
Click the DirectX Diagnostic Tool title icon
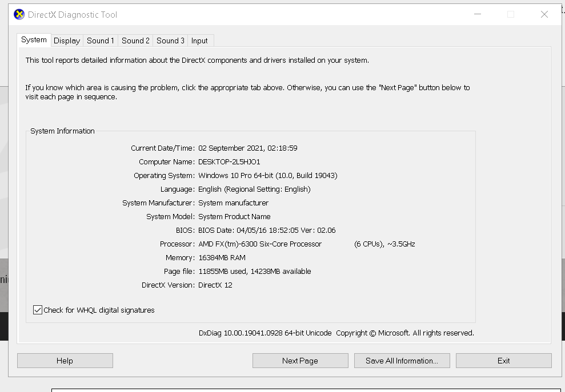(x=19, y=14)
